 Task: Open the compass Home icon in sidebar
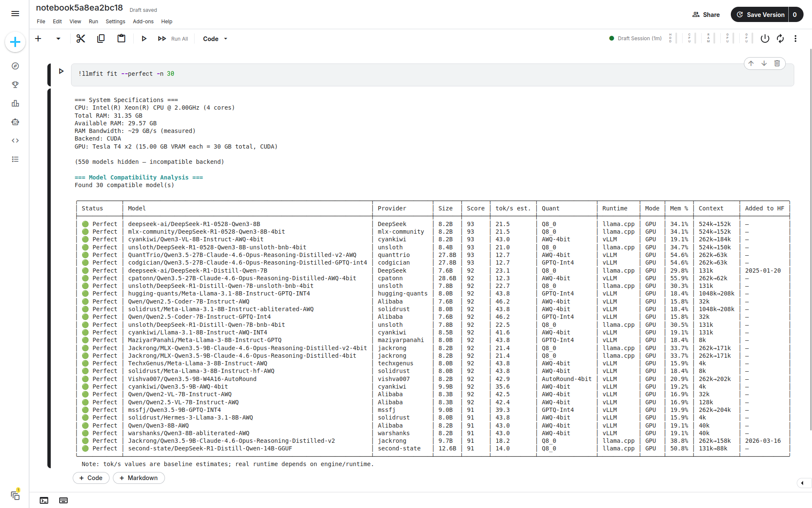15,66
